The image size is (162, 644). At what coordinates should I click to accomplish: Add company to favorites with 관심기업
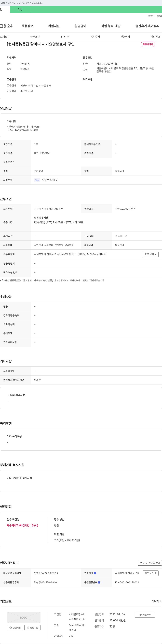[x=15, y=628]
